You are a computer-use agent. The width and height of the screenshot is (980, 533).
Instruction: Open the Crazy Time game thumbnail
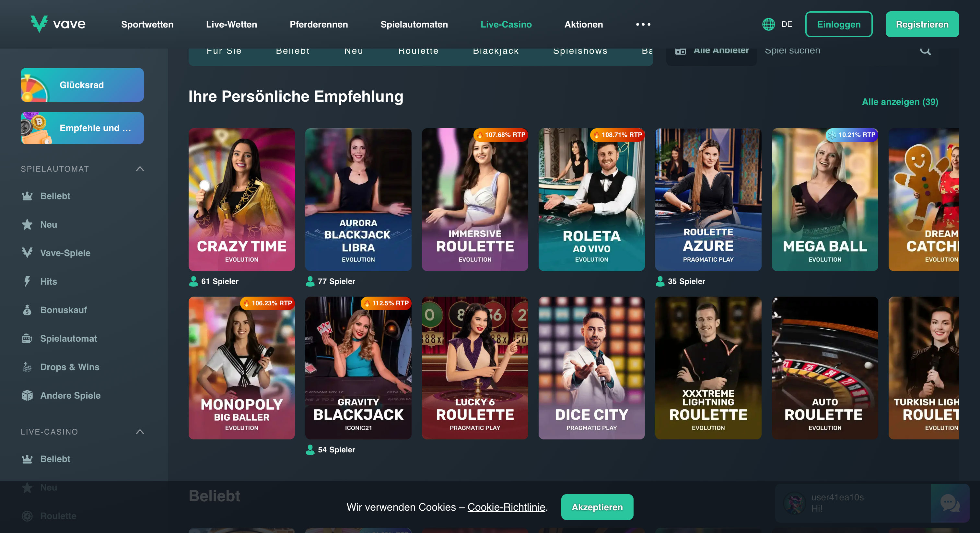241,199
